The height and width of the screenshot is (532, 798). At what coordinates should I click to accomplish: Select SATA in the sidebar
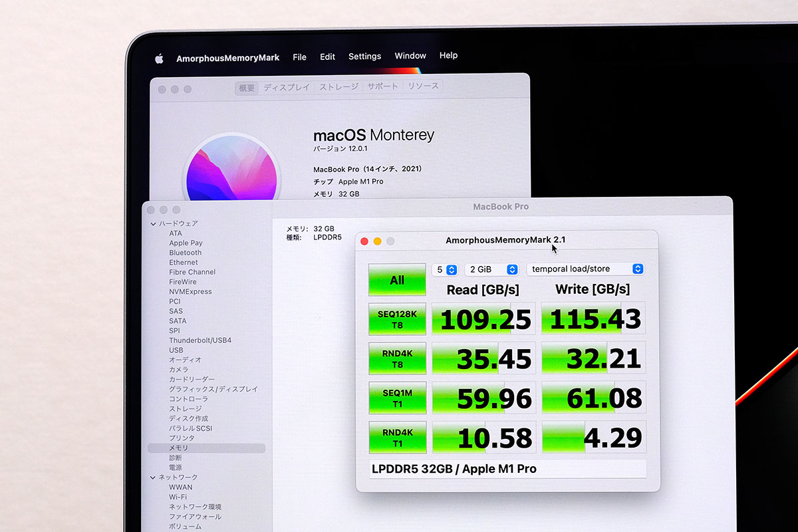click(178, 321)
